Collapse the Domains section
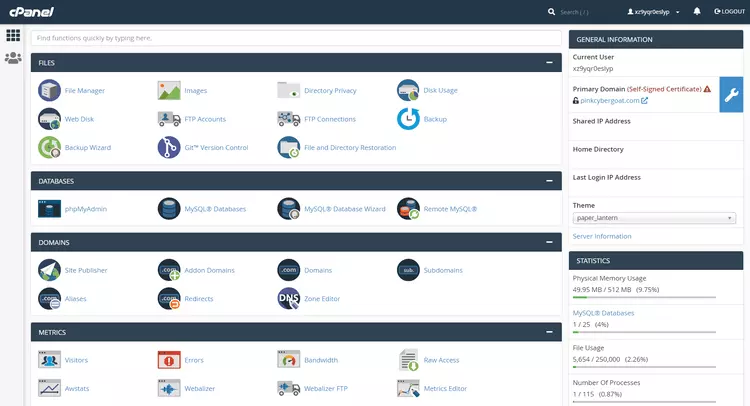 (549, 242)
